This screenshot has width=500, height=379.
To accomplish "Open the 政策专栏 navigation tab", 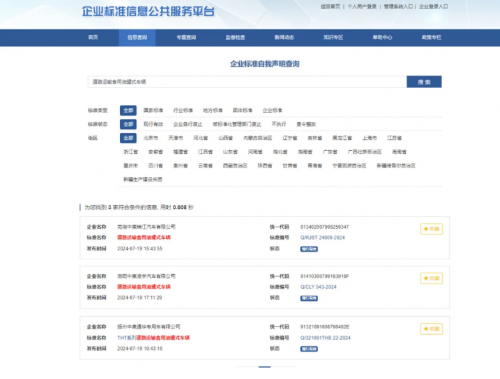I will coord(431,37).
